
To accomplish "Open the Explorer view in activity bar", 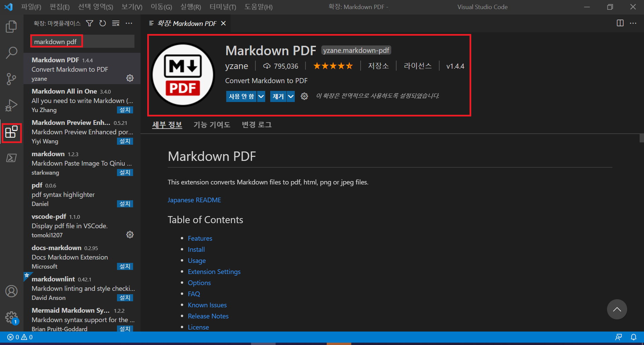I will 11,27.
